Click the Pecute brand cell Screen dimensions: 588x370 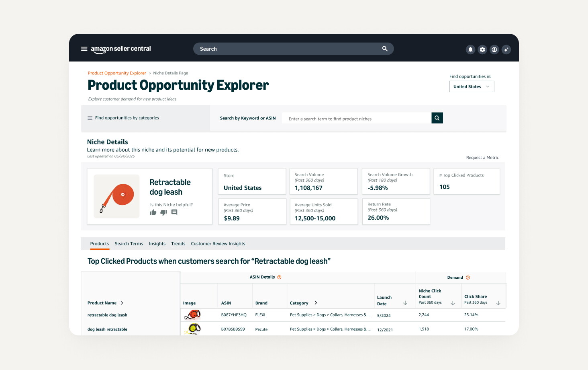(x=261, y=329)
